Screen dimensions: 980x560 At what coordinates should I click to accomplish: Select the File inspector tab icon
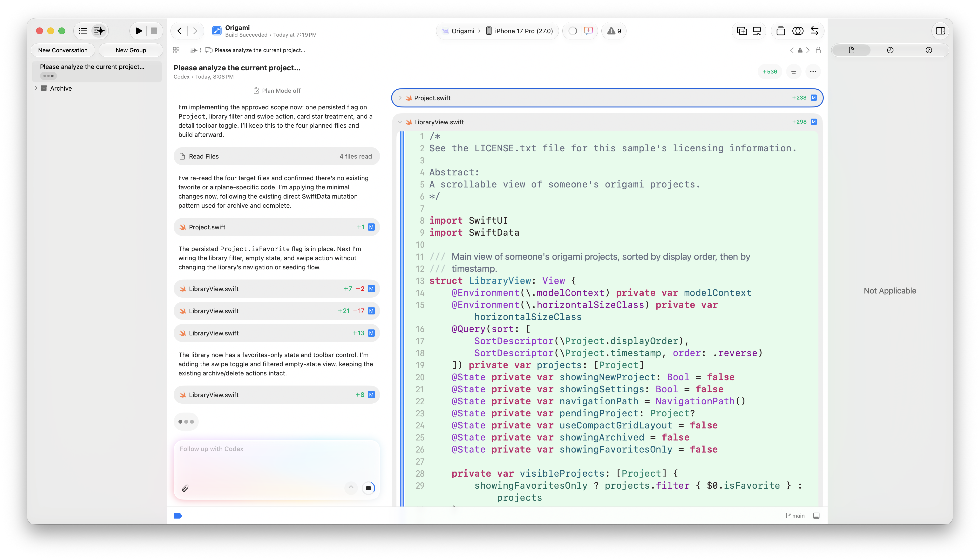851,50
